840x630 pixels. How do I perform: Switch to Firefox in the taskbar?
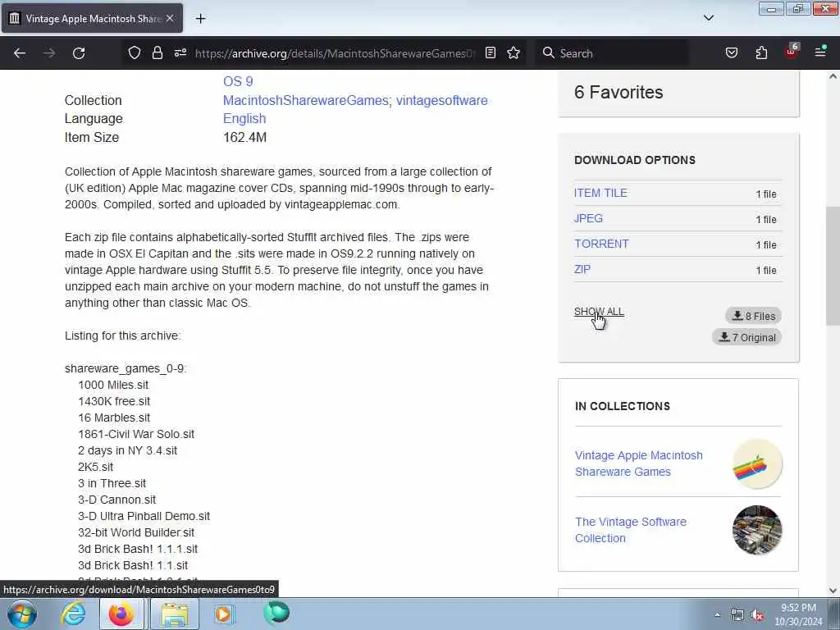(121, 614)
